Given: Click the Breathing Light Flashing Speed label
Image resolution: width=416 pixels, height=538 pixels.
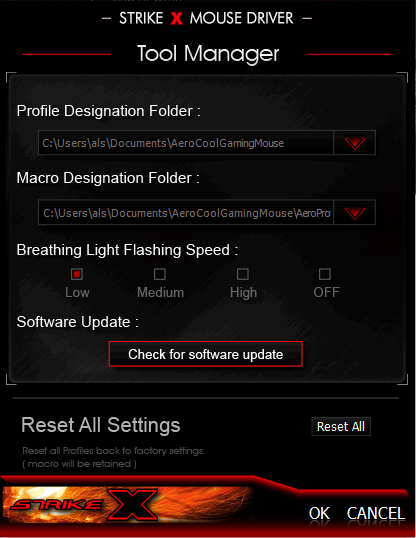Looking at the screenshot, I should [x=127, y=250].
